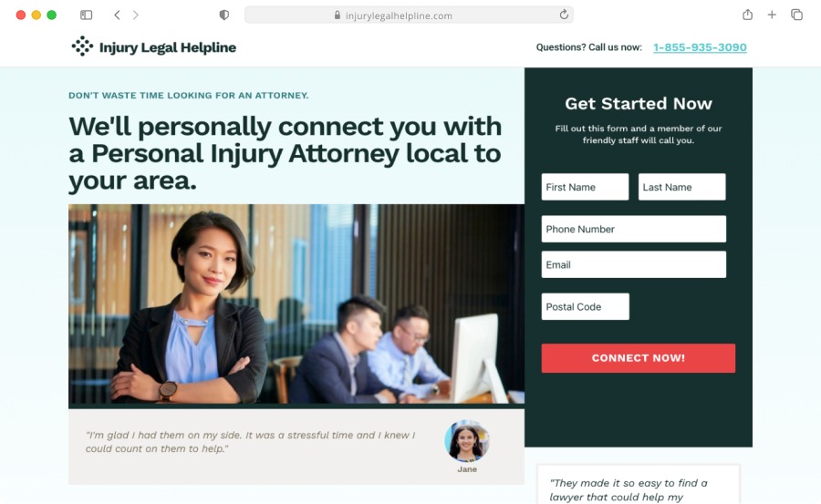
Task: Go back with the left arrow
Action: 118,15
